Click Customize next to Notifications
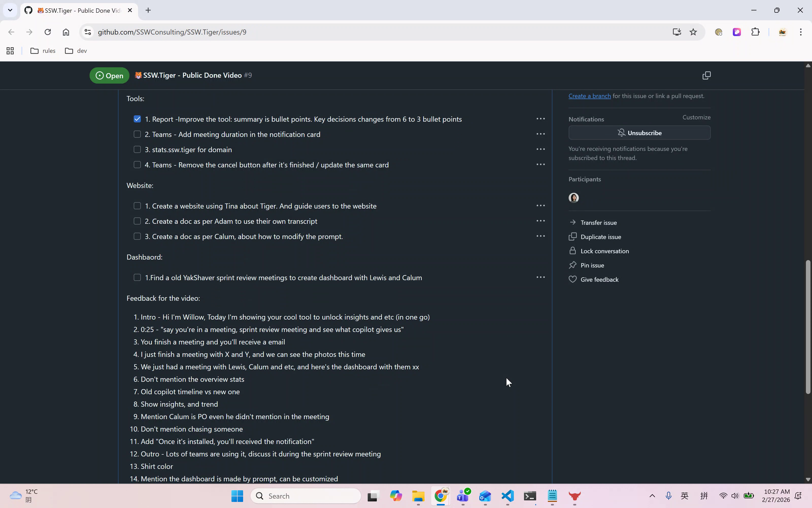This screenshot has width=812, height=508. (697, 117)
